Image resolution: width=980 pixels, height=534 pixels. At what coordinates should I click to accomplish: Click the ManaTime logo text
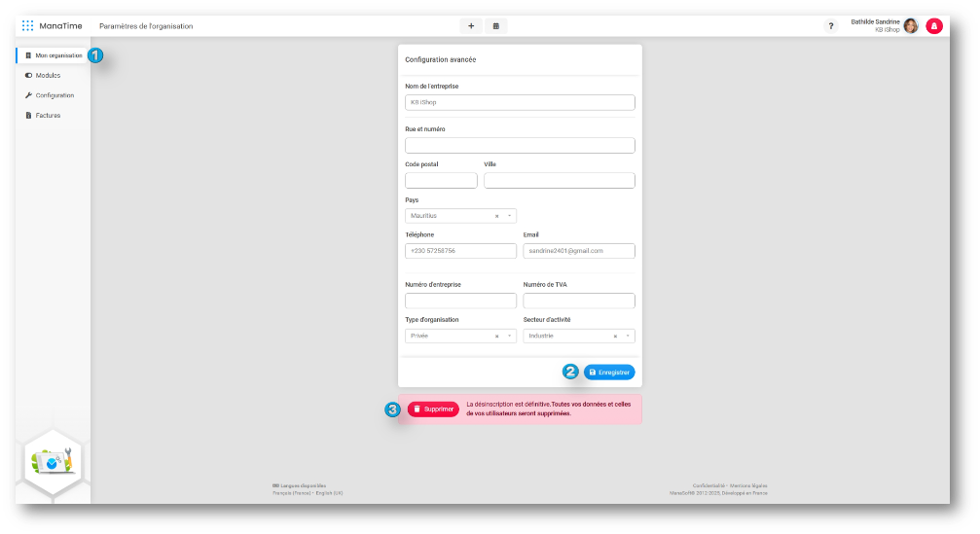(x=60, y=25)
